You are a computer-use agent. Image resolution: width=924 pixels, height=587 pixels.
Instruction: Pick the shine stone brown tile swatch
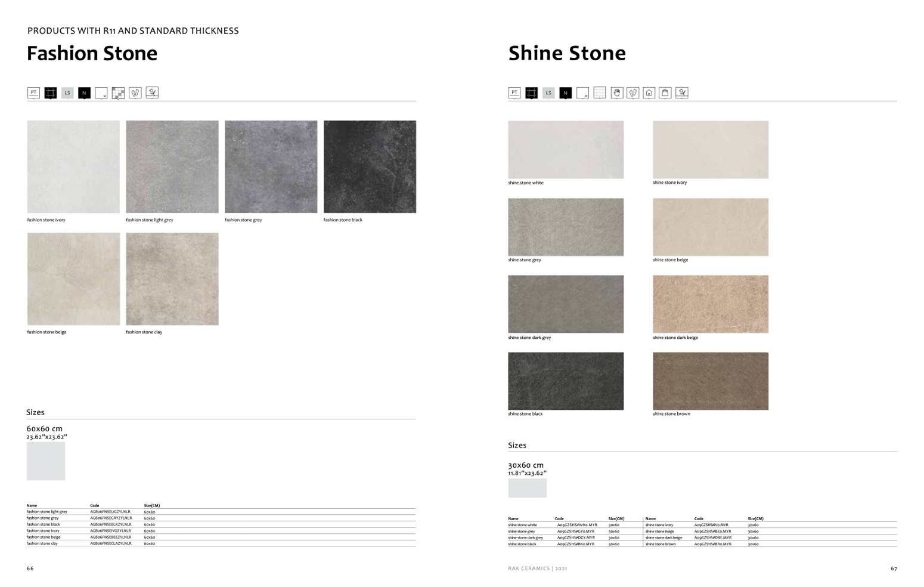click(x=710, y=381)
